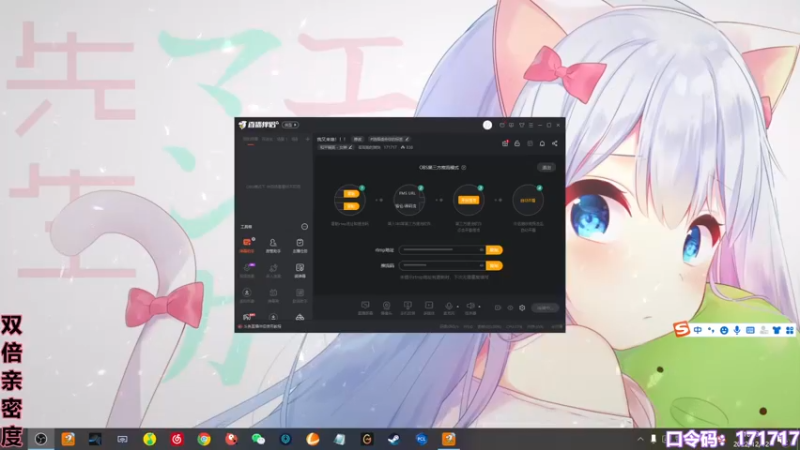Open the person-shaped tool in toolbox top row
Viewport: 800px width, 450px height.
[273, 243]
